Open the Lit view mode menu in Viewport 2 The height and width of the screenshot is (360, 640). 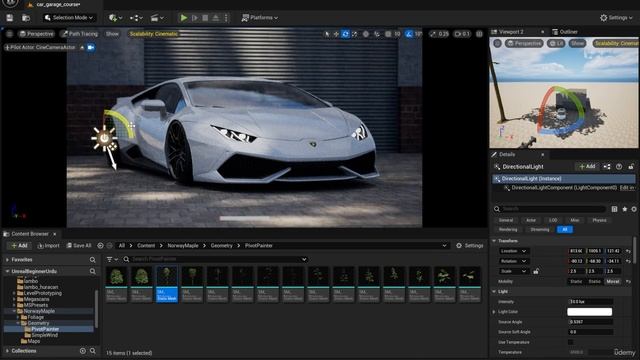tap(556, 43)
